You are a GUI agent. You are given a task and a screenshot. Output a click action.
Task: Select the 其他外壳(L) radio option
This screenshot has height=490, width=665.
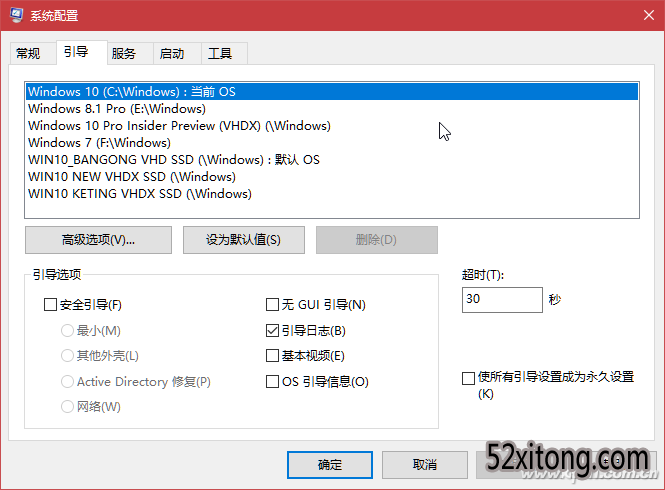pos(67,356)
